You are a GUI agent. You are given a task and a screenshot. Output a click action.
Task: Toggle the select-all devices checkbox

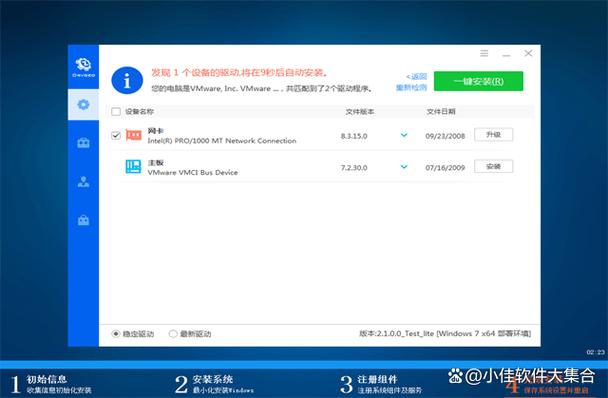pos(116,112)
